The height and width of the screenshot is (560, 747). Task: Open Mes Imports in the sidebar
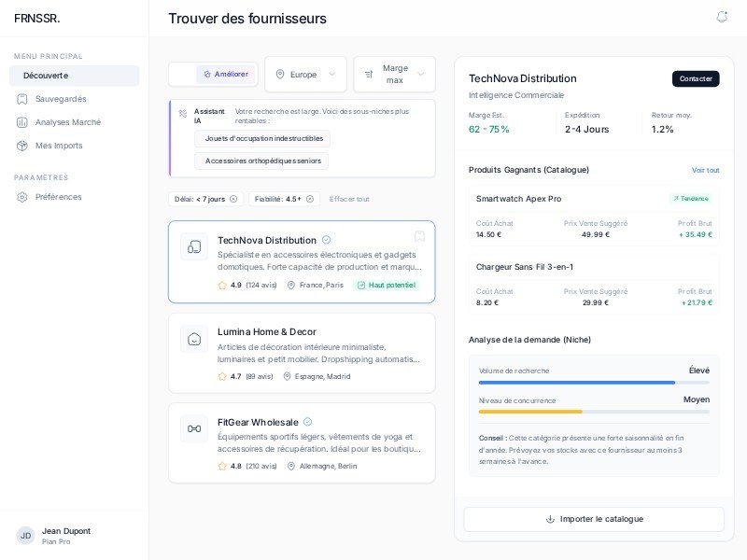[59, 146]
